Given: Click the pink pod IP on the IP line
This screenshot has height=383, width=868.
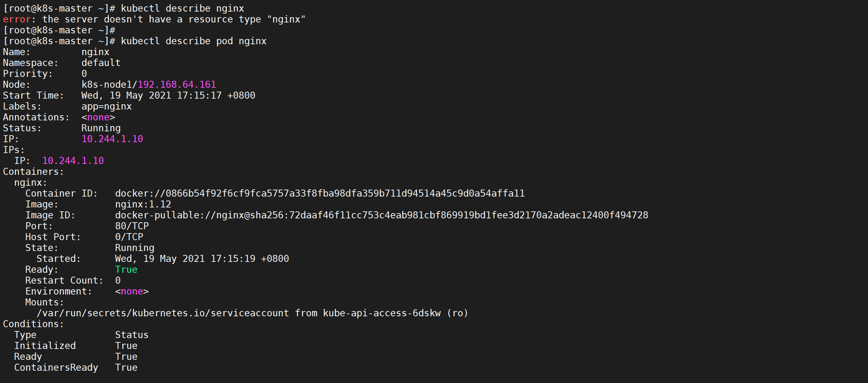Looking at the screenshot, I should [112, 139].
